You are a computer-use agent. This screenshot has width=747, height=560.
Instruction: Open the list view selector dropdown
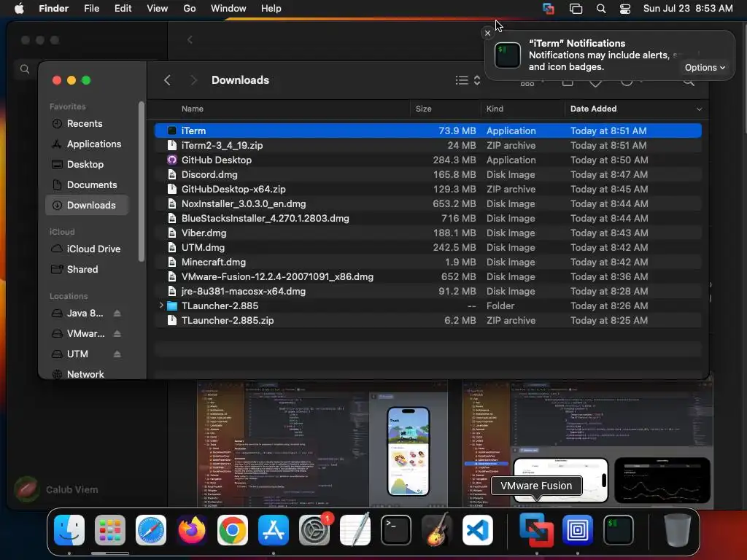pos(468,80)
